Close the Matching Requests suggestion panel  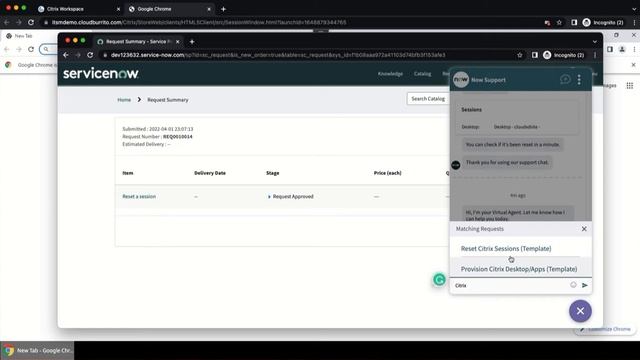tap(584, 229)
